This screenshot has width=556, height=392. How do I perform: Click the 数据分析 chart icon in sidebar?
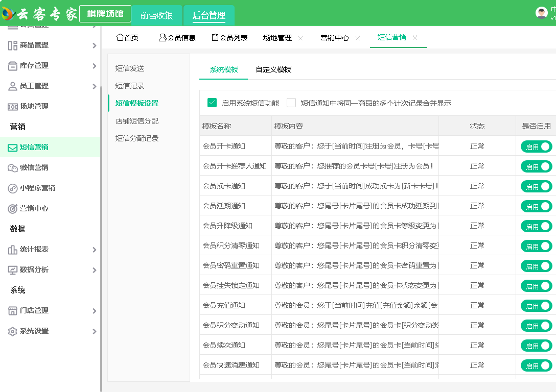13,270
